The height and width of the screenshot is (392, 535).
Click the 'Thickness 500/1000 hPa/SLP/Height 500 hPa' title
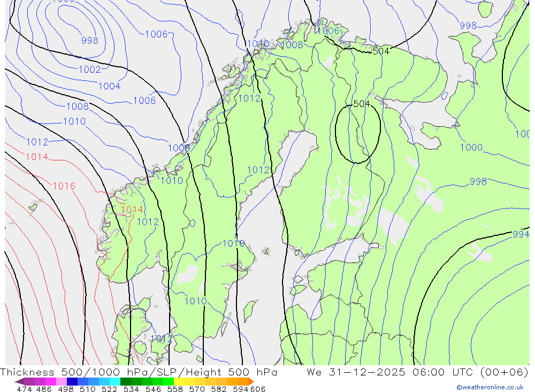click(139, 372)
